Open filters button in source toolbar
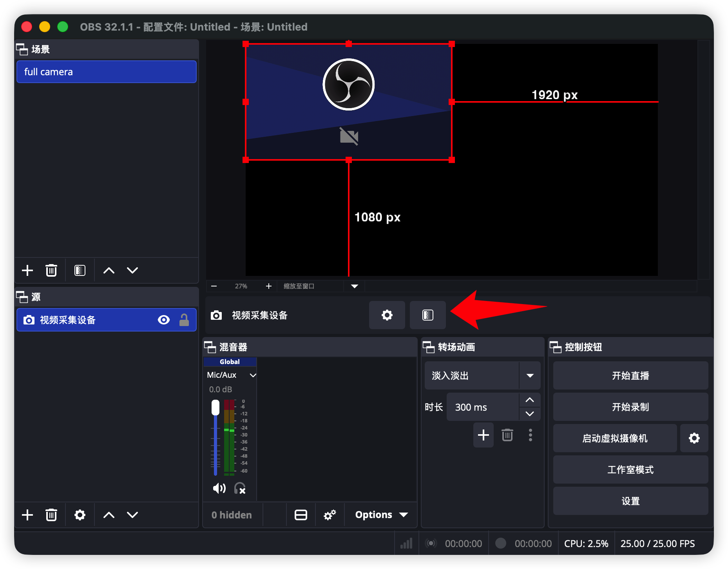 [427, 315]
